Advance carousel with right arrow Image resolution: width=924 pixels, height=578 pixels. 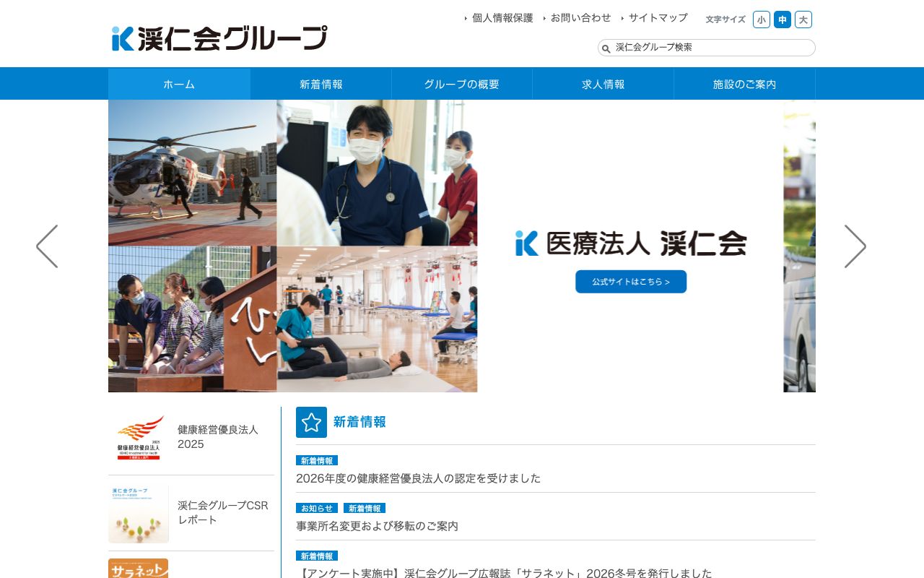[855, 246]
